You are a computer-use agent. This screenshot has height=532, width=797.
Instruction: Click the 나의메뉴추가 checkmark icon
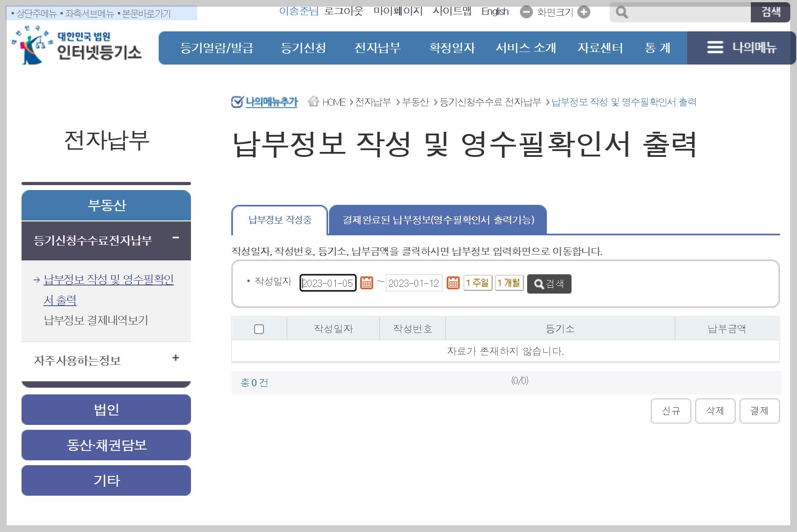pos(237,102)
